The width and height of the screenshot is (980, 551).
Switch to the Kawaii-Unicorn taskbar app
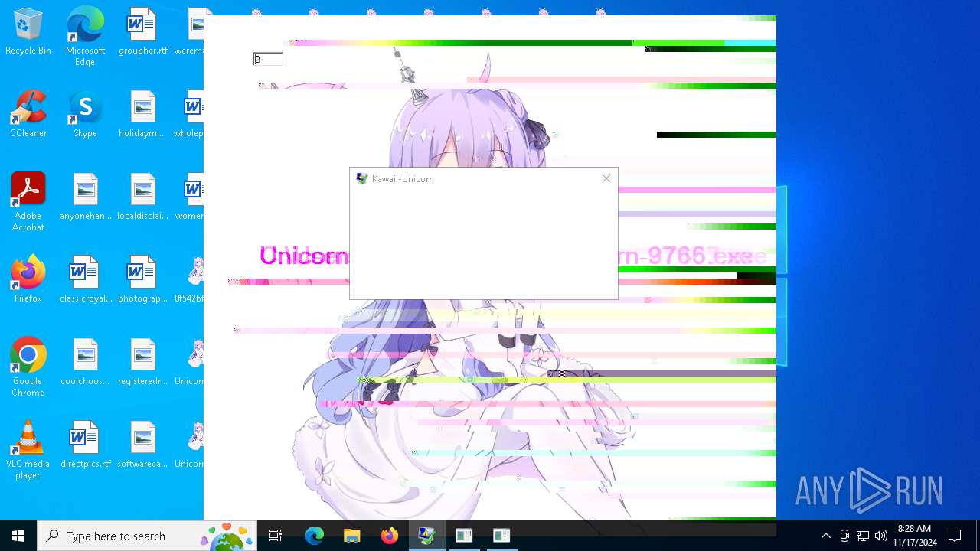click(x=427, y=536)
